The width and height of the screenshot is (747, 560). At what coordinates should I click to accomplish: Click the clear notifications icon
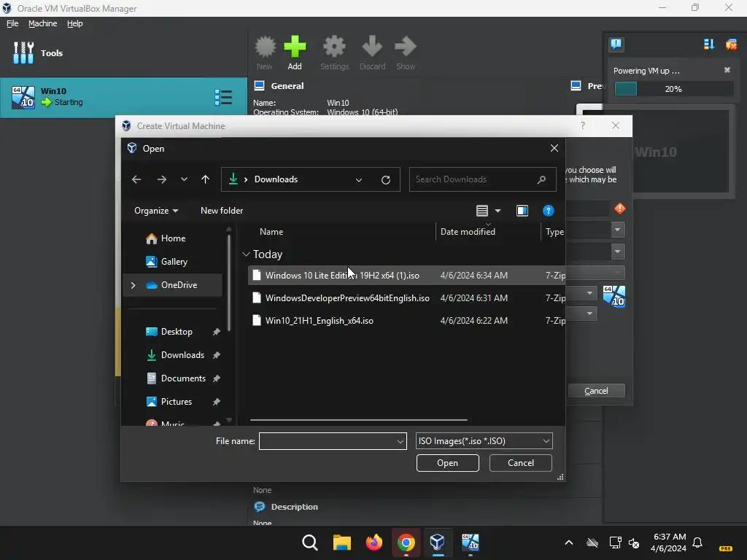click(x=731, y=44)
